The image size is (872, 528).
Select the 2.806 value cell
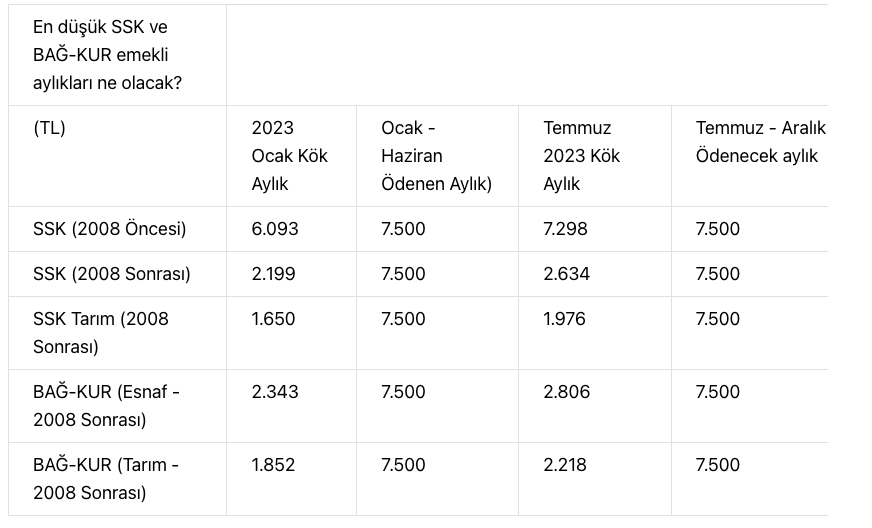(567, 392)
